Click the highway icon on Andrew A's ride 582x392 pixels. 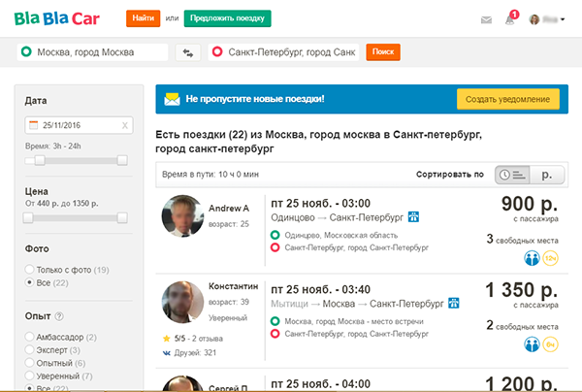[x=413, y=215]
